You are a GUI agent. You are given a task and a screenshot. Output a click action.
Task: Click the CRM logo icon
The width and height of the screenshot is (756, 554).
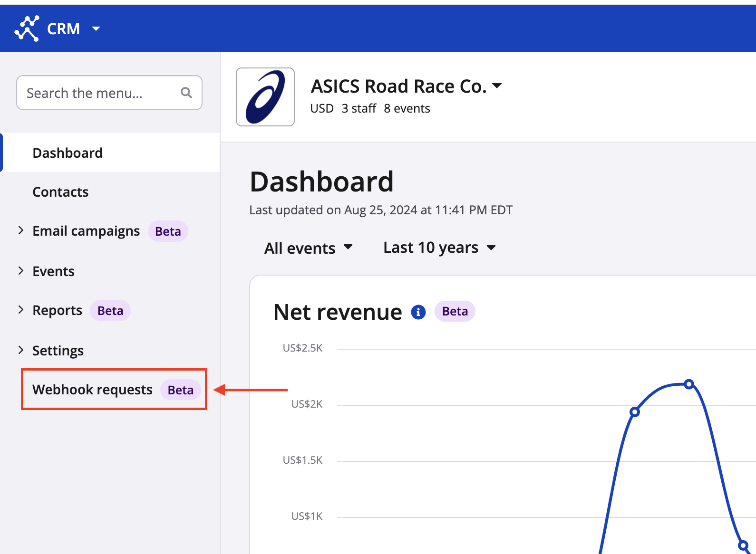click(x=27, y=29)
